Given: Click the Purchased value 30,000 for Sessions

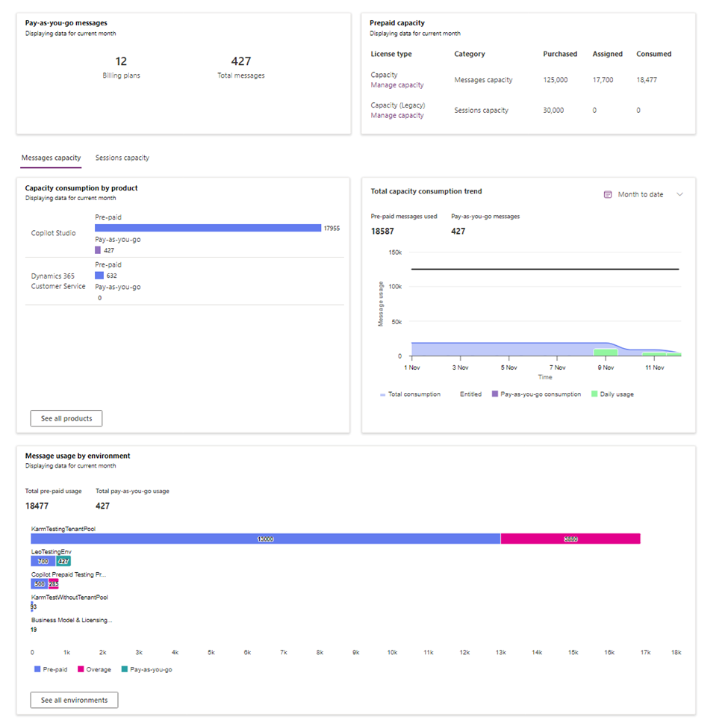Looking at the screenshot, I should (x=553, y=111).
